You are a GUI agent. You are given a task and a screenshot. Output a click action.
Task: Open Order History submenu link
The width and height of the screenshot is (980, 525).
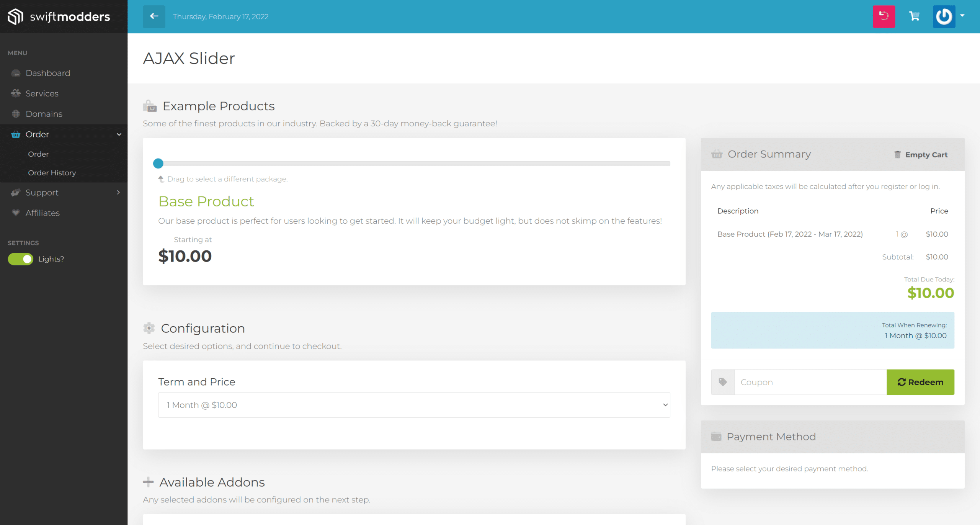pos(52,173)
